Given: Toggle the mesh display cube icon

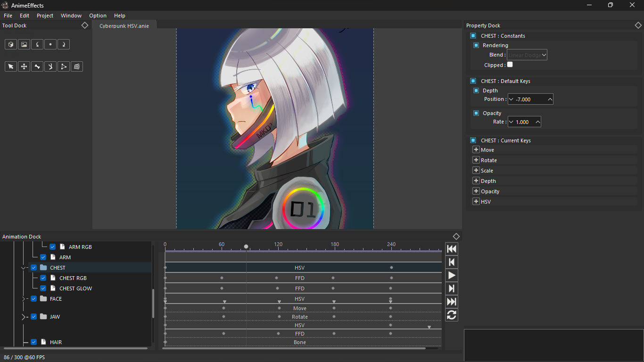Looking at the screenshot, I should pos(11,44).
